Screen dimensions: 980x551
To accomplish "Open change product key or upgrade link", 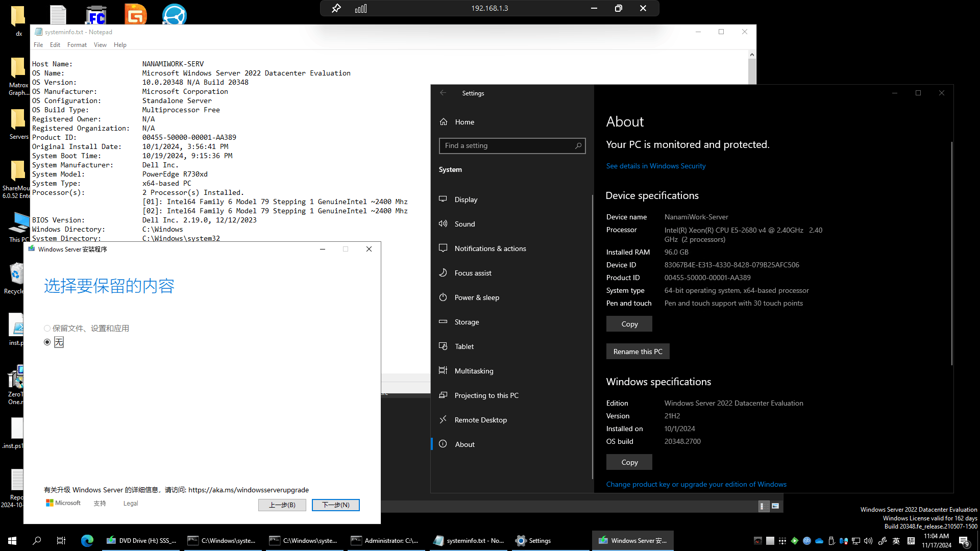I will 696,484.
